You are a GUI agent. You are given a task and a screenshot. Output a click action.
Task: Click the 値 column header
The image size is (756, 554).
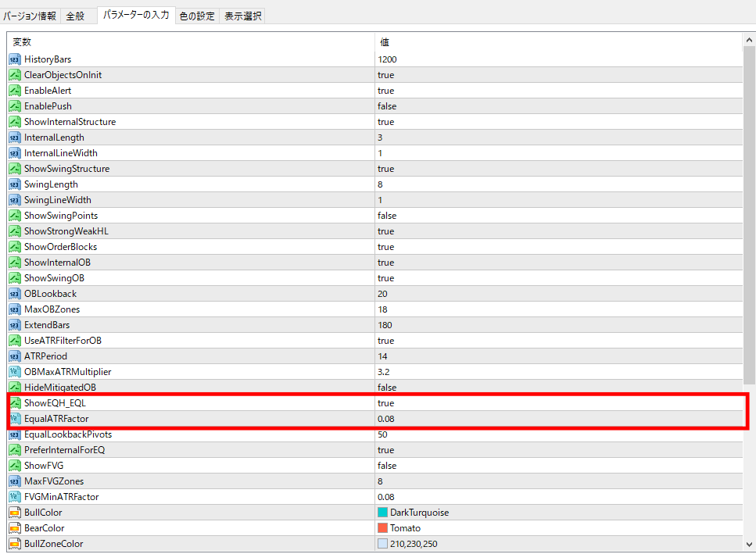385,42
